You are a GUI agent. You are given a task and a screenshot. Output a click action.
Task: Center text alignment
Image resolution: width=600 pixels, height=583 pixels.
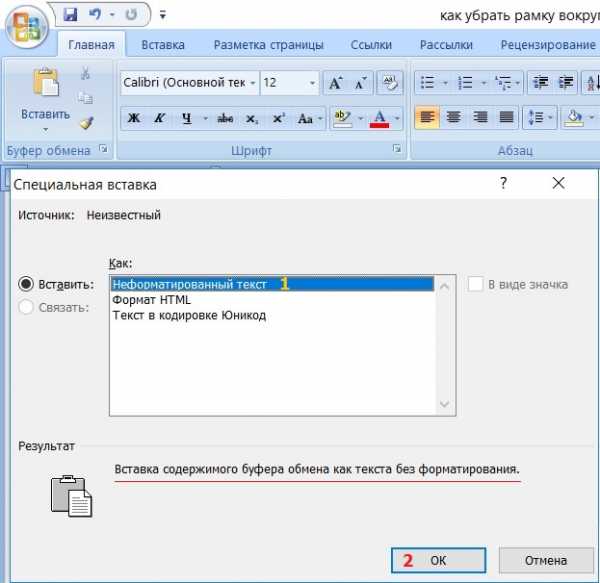coord(453,117)
